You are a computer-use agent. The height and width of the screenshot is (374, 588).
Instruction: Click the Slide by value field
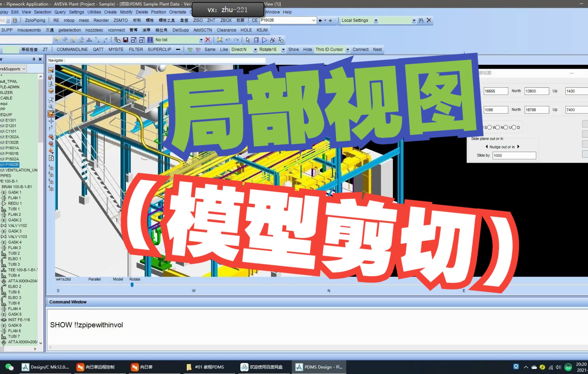click(x=514, y=155)
